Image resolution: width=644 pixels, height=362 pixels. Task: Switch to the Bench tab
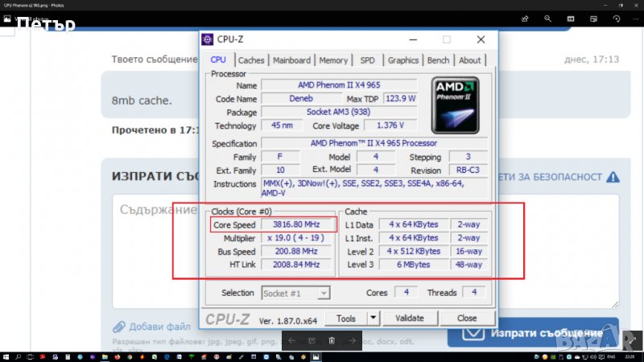tap(439, 60)
